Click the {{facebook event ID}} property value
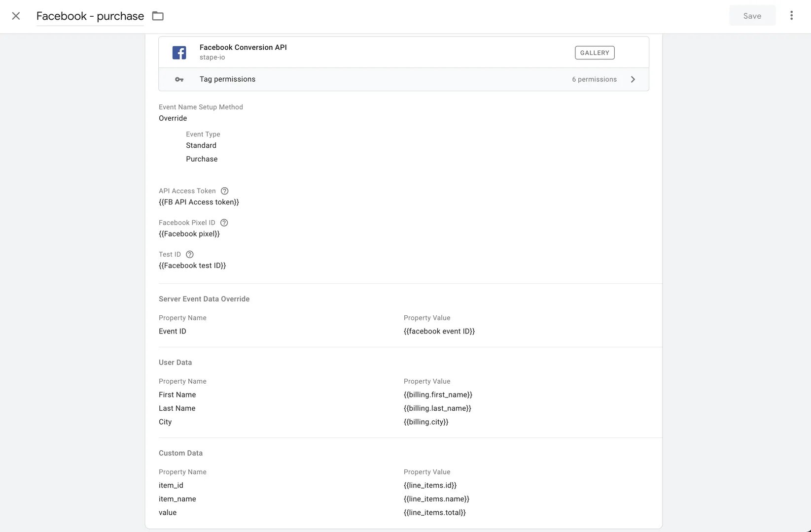The width and height of the screenshot is (811, 532). [439, 332]
